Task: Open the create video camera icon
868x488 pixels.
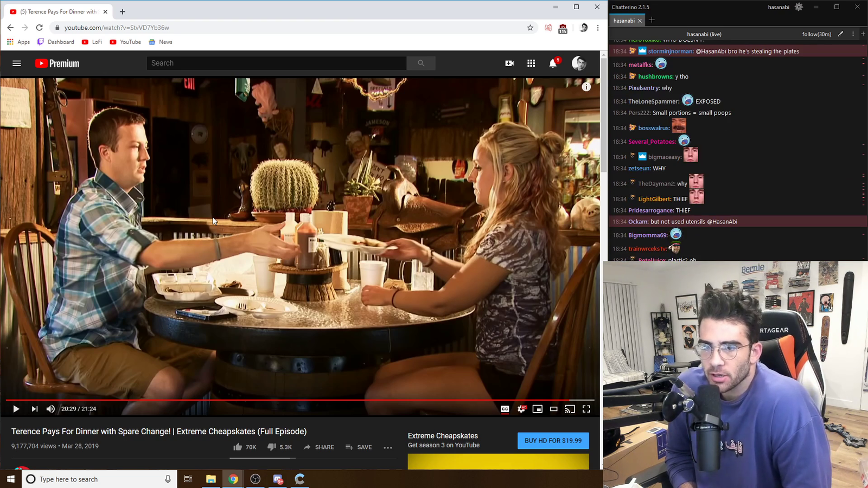Action: pyautogui.click(x=509, y=63)
